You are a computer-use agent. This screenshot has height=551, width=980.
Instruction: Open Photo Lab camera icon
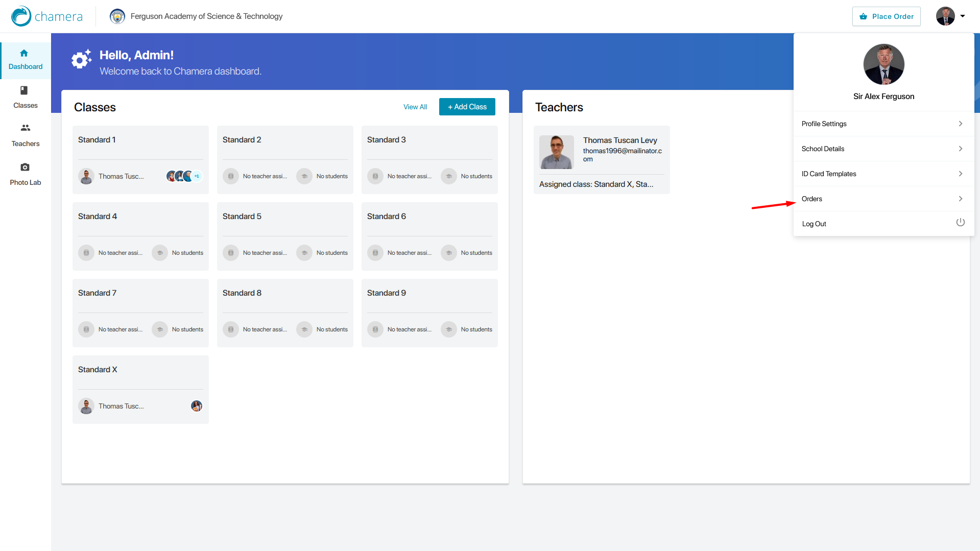25,167
